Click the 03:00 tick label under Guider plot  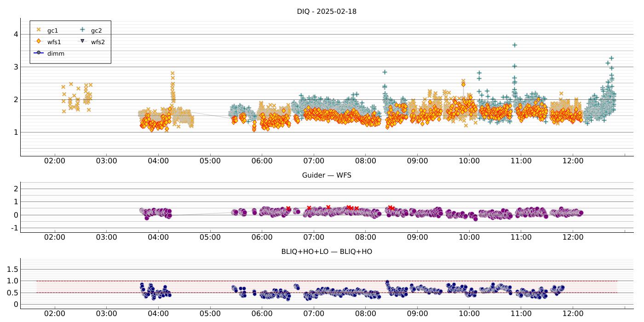coord(107,237)
